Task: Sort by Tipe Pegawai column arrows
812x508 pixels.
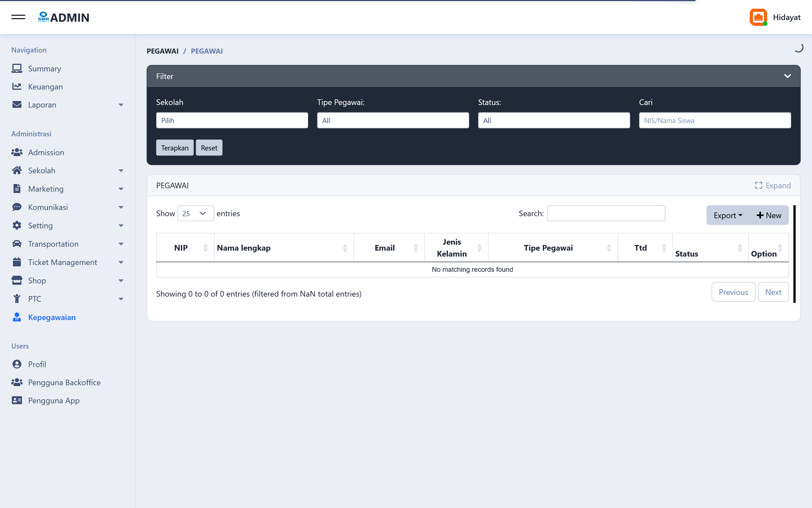Action: (x=609, y=248)
